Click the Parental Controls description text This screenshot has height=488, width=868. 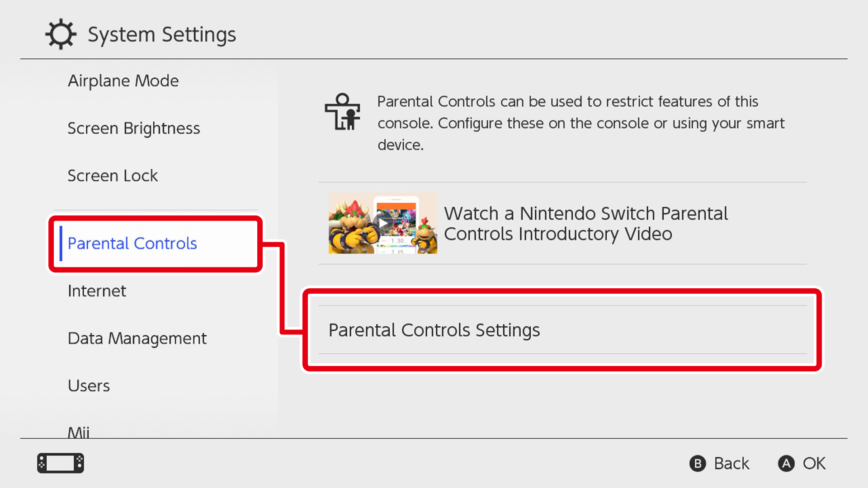[581, 123]
